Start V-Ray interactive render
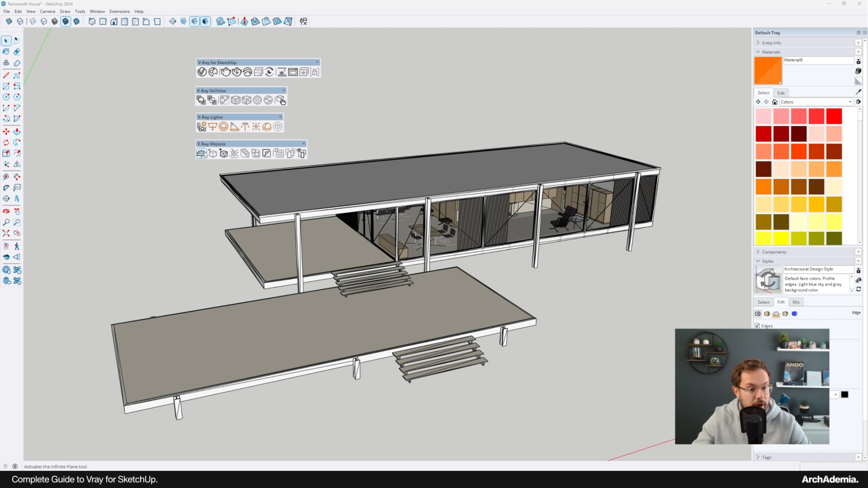This screenshot has height=488, width=868. [236, 72]
